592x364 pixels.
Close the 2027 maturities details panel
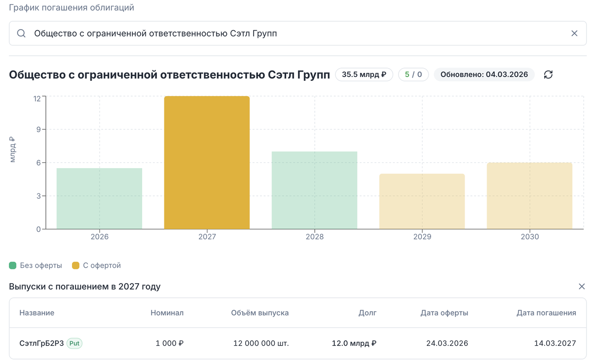point(582,287)
